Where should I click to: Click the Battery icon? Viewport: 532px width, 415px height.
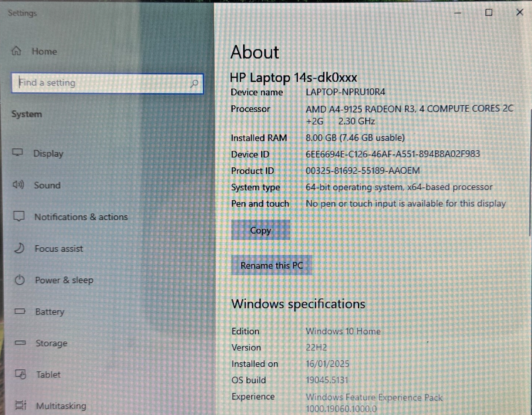[20, 311]
